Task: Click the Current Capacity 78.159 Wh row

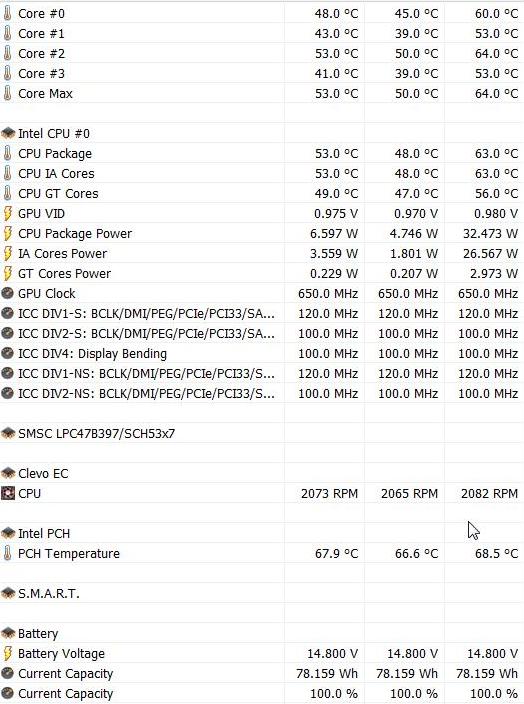Action: pyautogui.click(x=262, y=673)
